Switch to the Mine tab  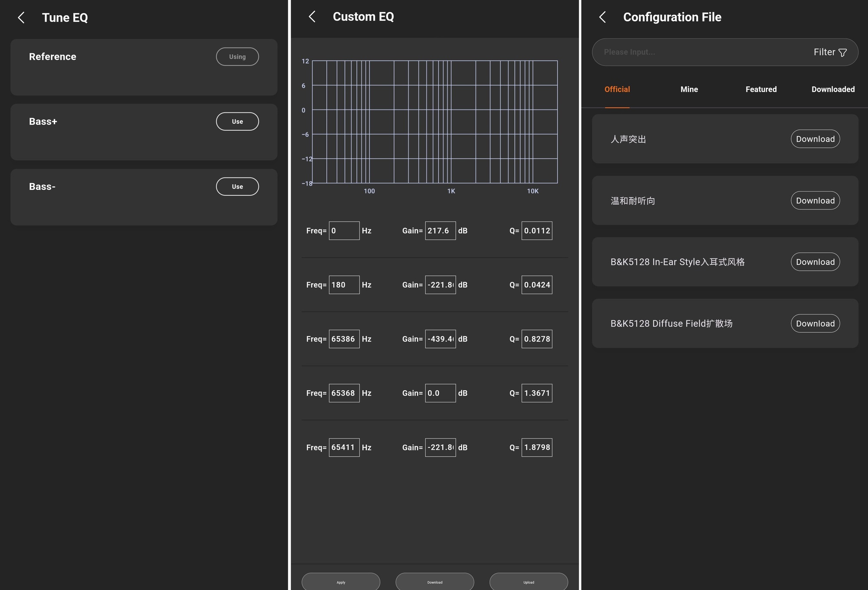pyautogui.click(x=689, y=89)
